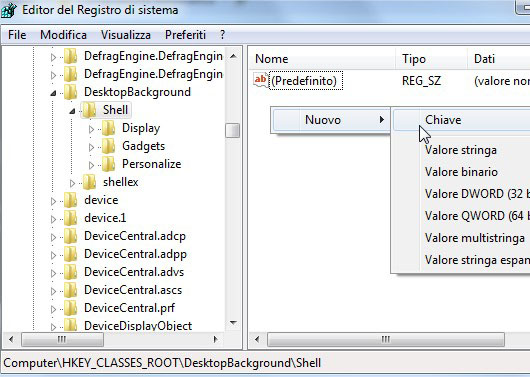Expand the Display key
The height and width of the screenshot is (377, 530).
click(91, 129)
